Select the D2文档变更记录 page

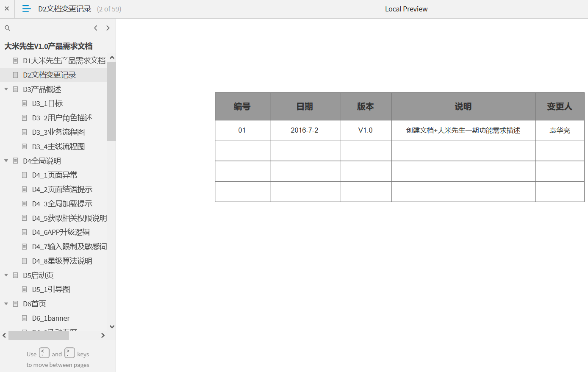50,75
